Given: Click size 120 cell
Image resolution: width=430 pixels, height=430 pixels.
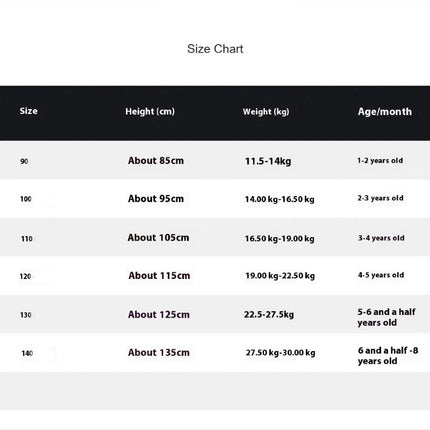Looking at the screenshot, I should (25, 276).
